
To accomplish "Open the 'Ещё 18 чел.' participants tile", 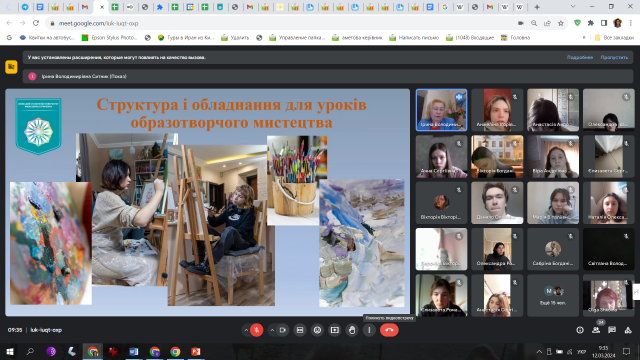I will pos(553,295).
